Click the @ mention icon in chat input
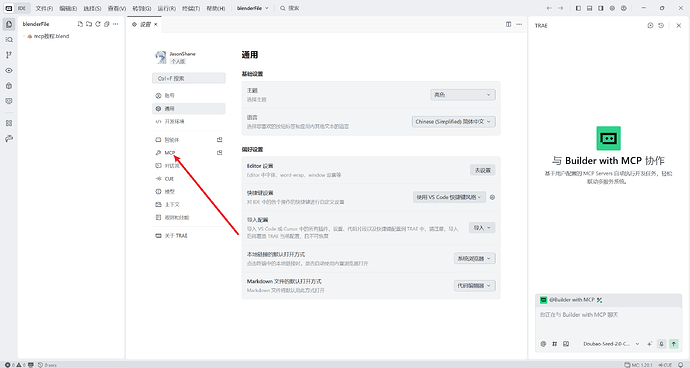The height and width of the screenshot is (368, 690). pyautogui.click(x=543, y=344)
